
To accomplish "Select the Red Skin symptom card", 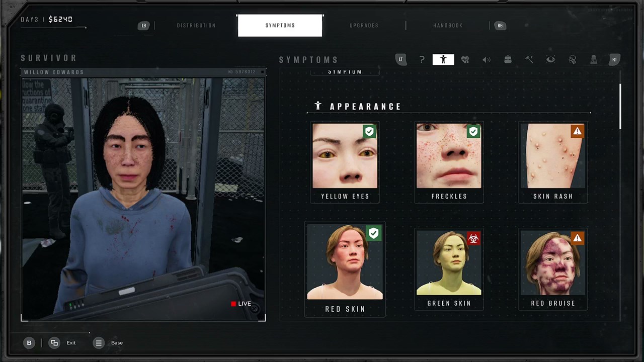I will click(x=345, y=269).
